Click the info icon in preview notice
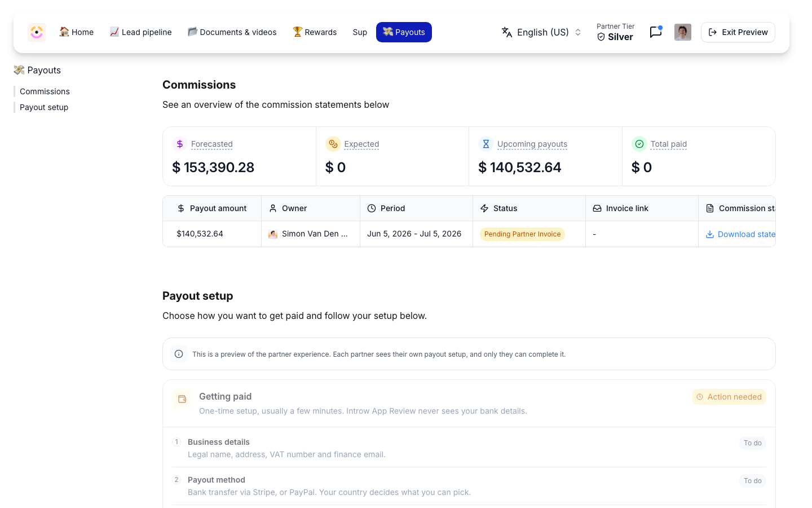Image resolution: width=812 pixels, height=508 pixels. click(179, 354)
